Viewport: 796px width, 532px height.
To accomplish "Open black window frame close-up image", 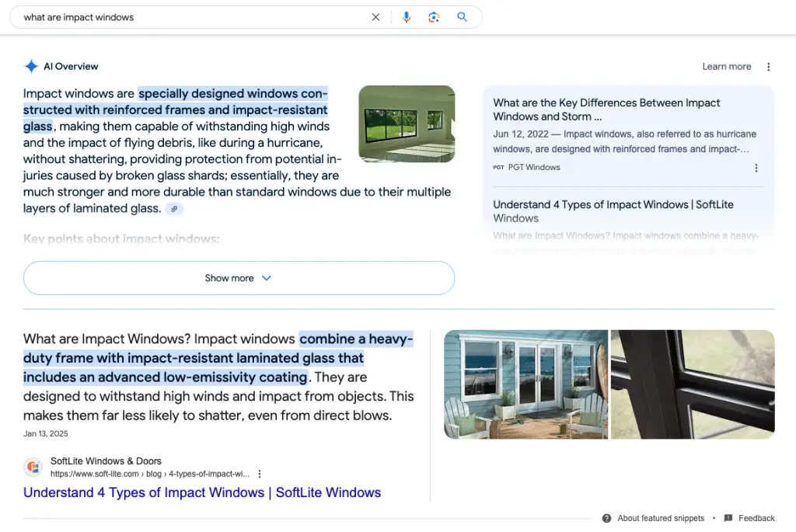I will pos(693,384).
